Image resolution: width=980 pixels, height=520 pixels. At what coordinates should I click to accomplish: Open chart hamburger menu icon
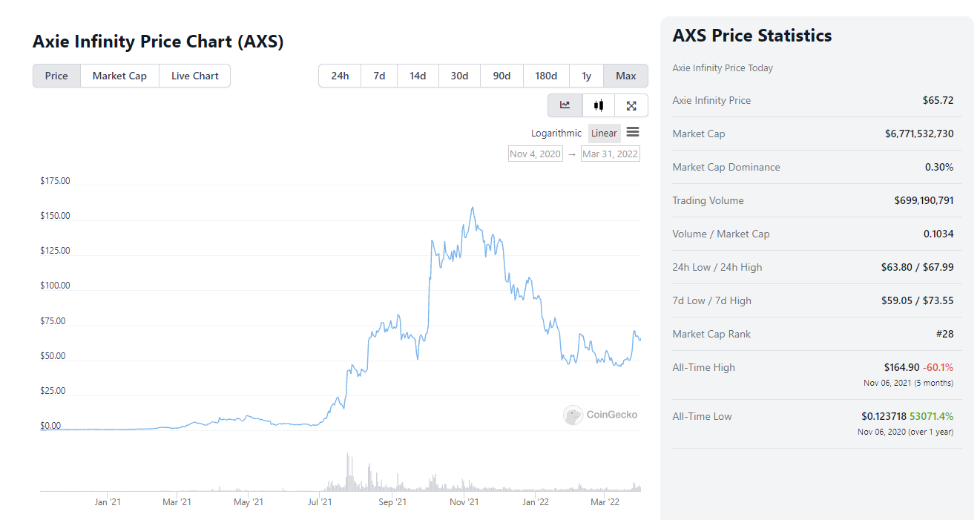[633, 132]
